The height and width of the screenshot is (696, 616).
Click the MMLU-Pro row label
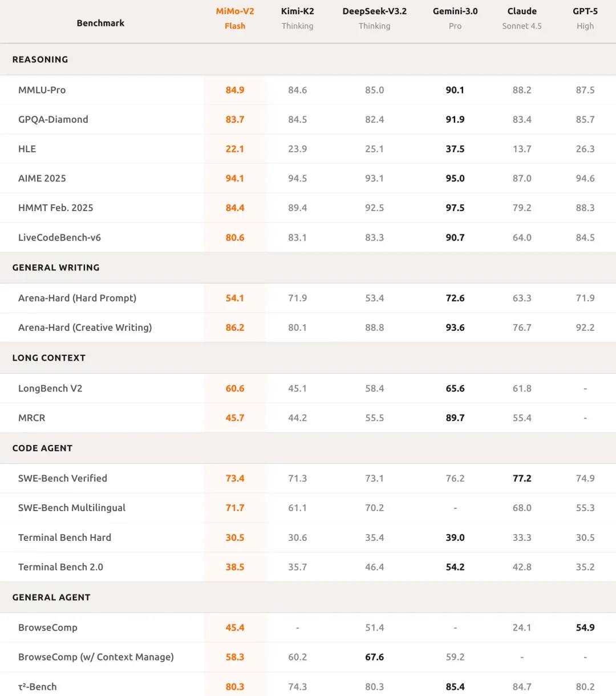pyautogui.click(x=42, y=90)
